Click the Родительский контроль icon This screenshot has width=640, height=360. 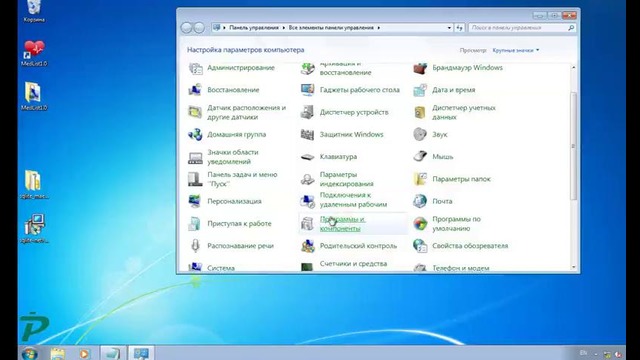[x=307, y=246]
